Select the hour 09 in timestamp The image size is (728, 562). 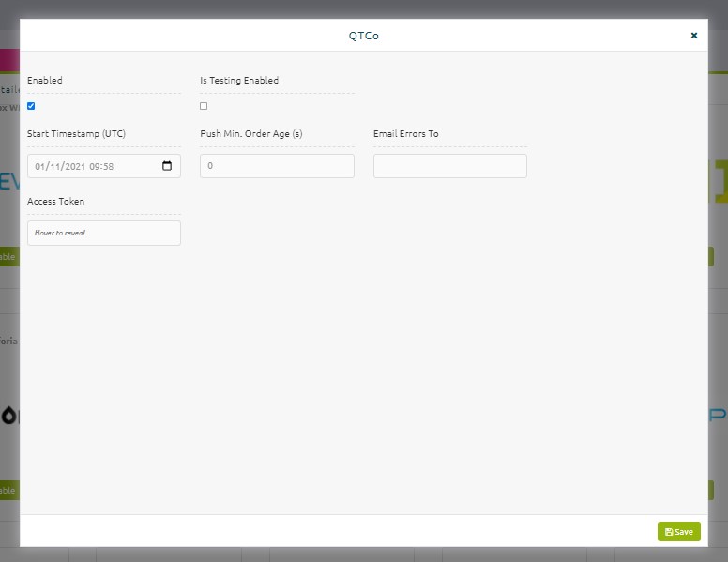94,166
